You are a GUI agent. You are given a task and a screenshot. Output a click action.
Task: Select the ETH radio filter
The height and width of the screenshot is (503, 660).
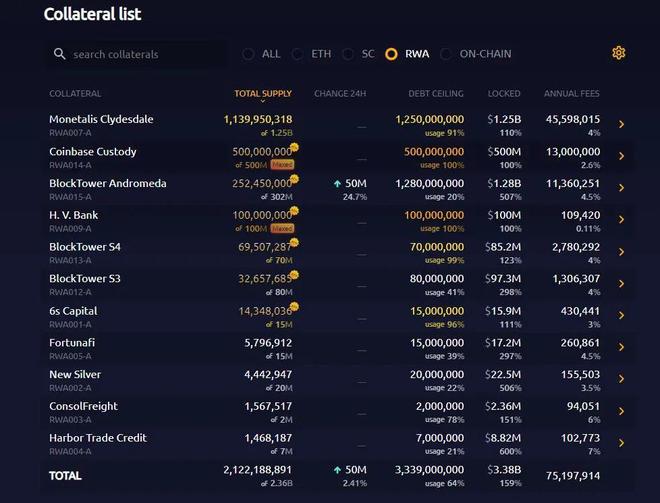coord(298,54)
